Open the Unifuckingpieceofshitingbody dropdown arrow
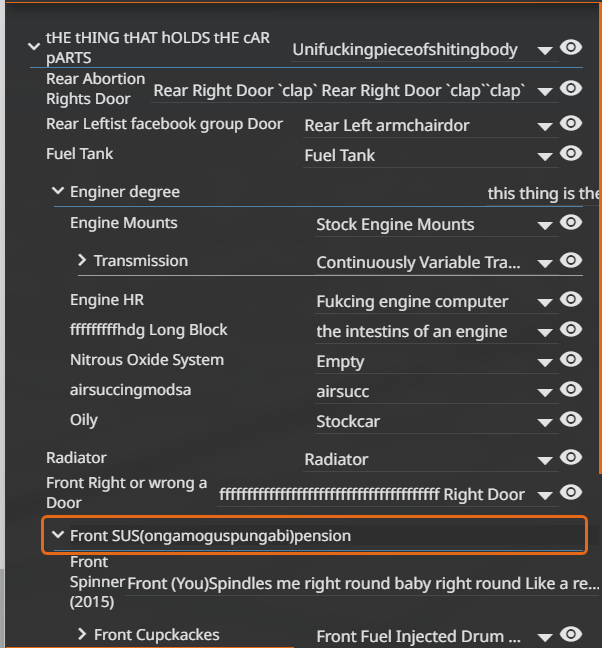 [x=545, y=51]
